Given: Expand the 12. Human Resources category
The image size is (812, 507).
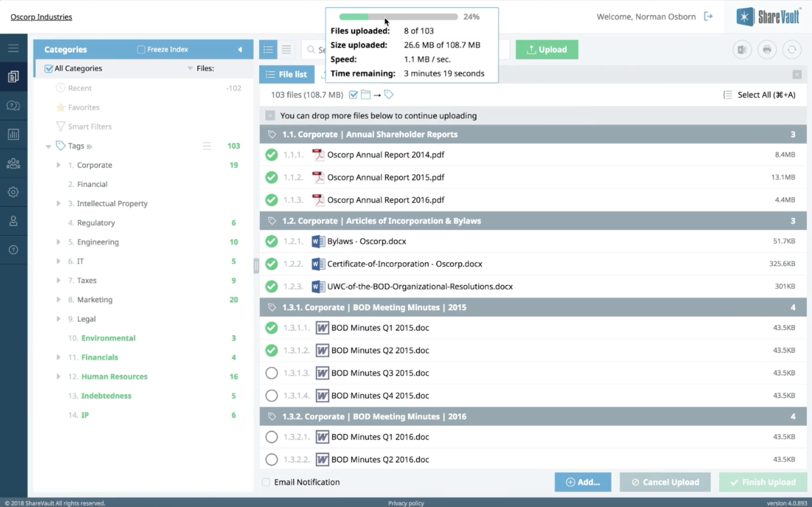Looking at the screenshot, I should [59, 377].
